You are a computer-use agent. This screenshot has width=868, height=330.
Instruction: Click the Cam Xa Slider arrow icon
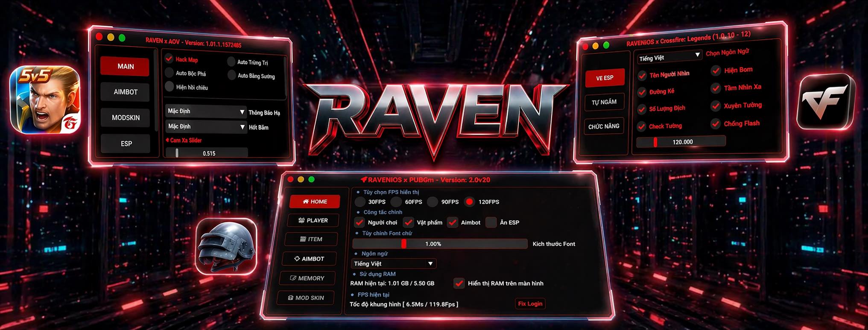click(167, 140)
